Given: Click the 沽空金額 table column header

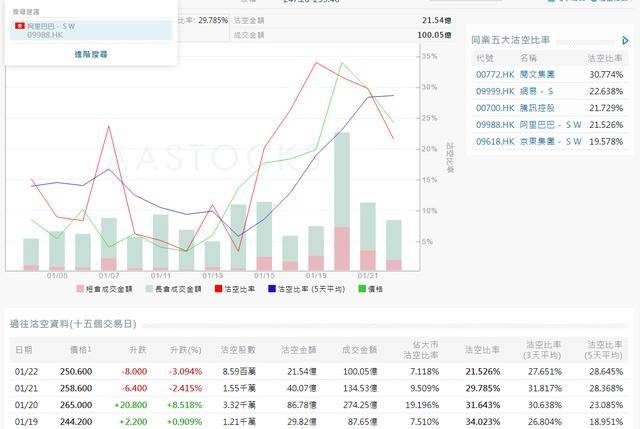Looking at the screenshot, I should (299, 350).
